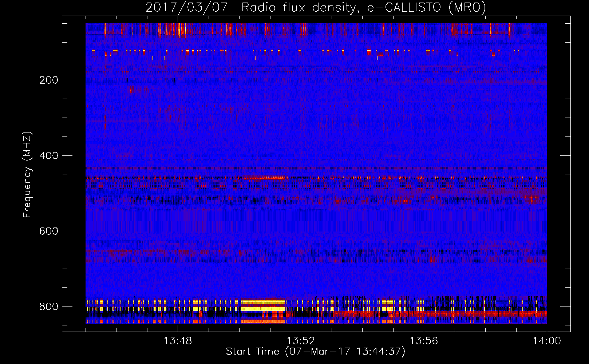Click the 14:00 time tick label

[547, 341]
